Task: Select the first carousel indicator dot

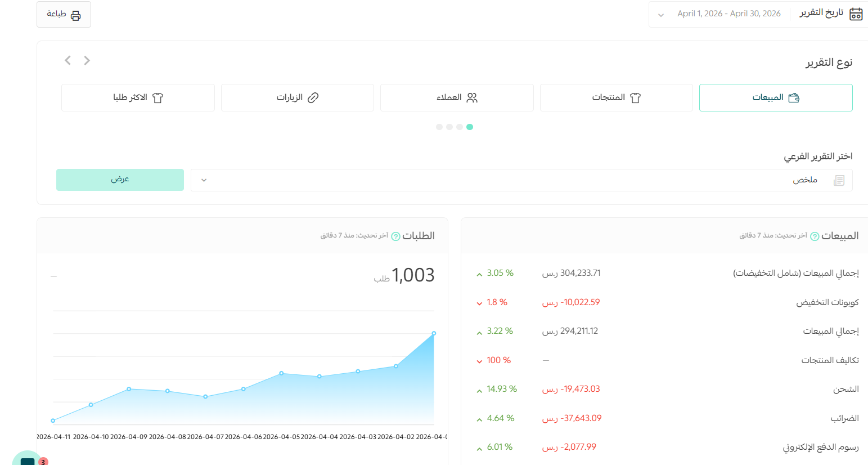Action: coord(439,127)
